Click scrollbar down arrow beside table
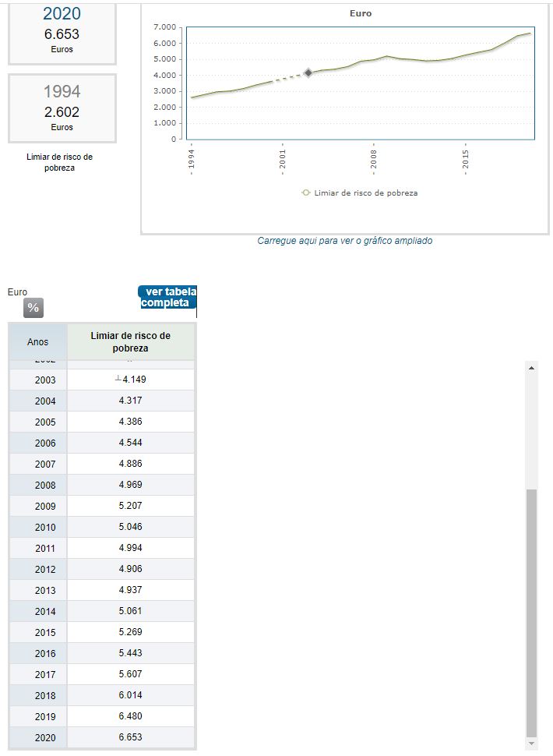The width and height of the screenshot is (553, 756). [x=531, y=744]
